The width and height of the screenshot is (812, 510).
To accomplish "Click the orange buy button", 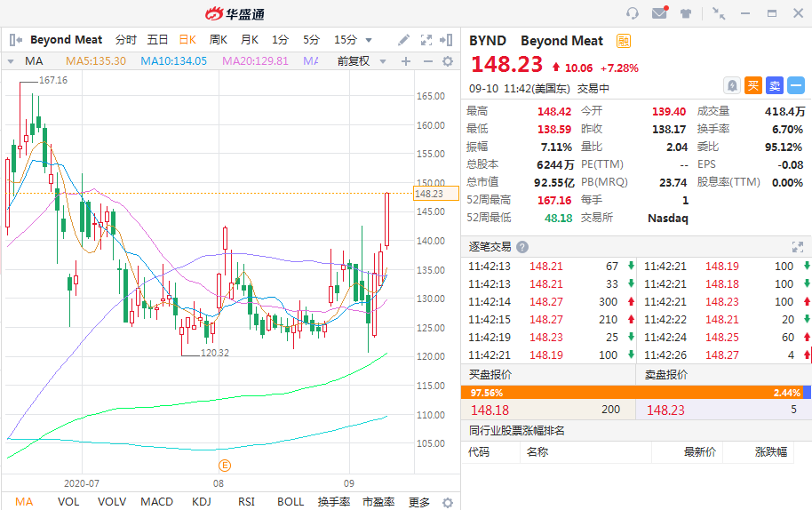I will (x=753, y=85).
